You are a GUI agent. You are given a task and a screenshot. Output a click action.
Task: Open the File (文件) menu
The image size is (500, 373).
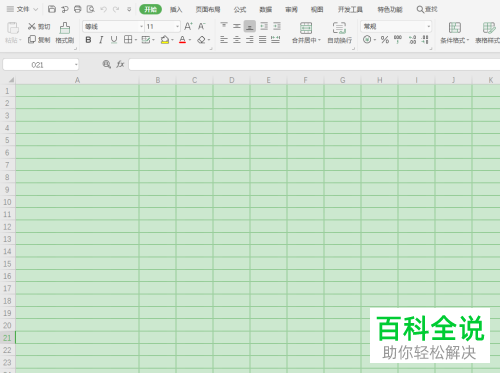pos(23,9)
